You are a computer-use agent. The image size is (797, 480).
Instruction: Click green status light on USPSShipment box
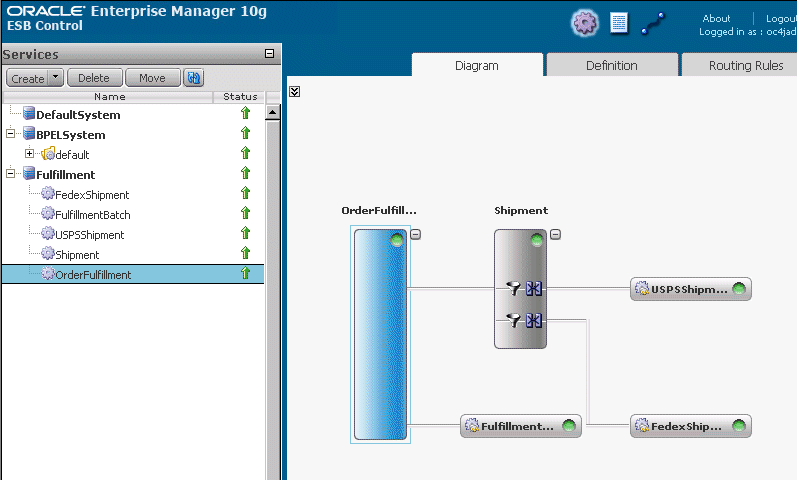pos(739,289)
